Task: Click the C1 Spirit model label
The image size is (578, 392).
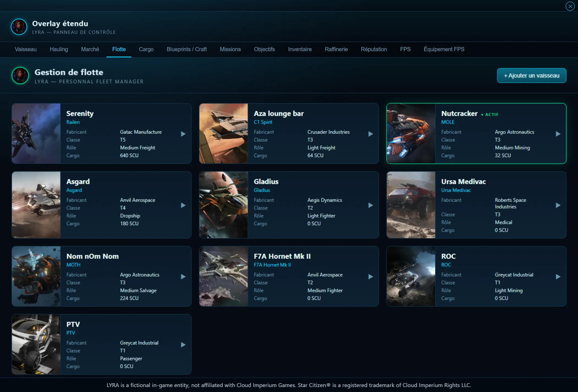Action: [263, 122]
